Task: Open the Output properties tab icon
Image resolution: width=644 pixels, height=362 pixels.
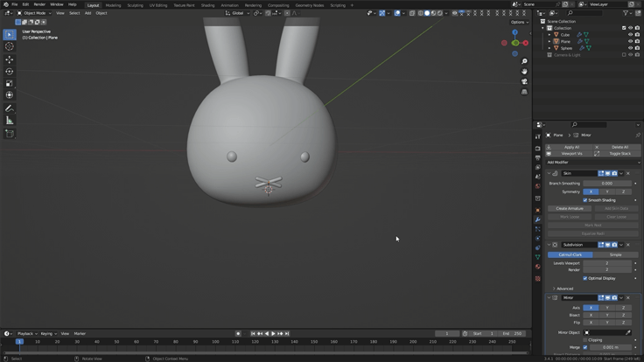Action: point(537,157)
